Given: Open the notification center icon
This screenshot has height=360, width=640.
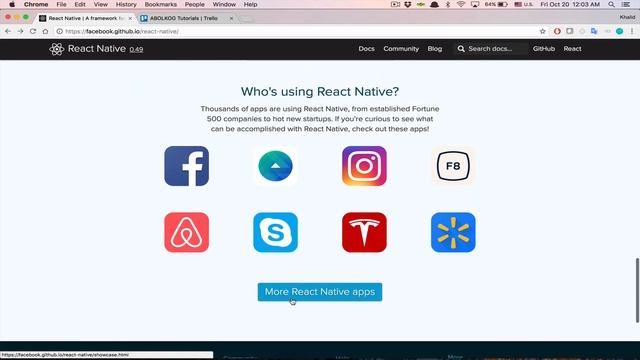Looking at the screenshot, I should (626, 4).
